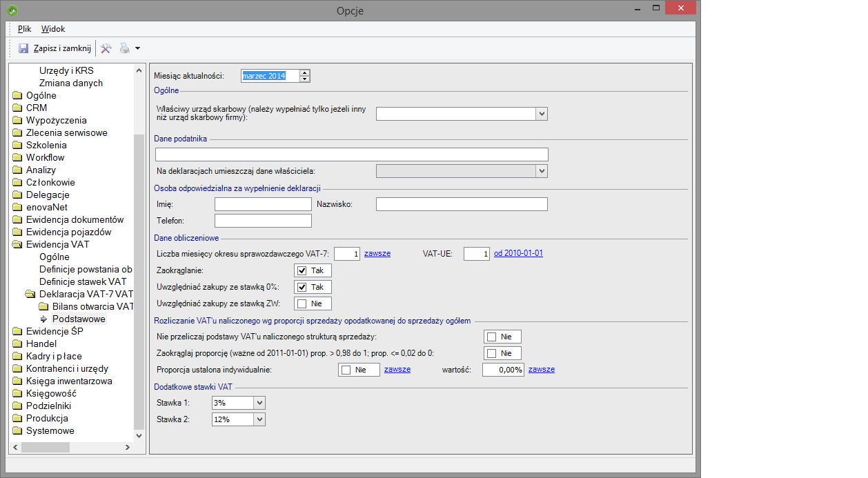Check the Zaokrąglaj proporcję checkbox

491,354
